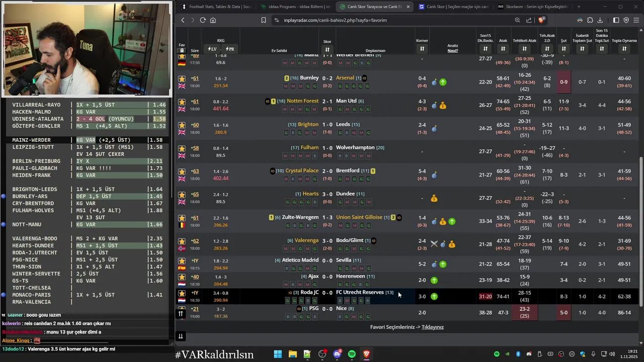Open Brave Shields lion icon

tap(541, 20)
